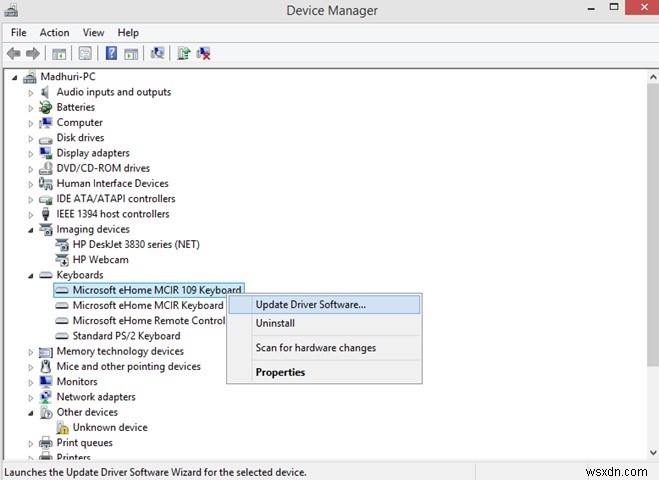Image resolution: width=659 pixels, height=482 pixels.
Task: Click the Batteries category icon
Action: click(x=45, y=107)
